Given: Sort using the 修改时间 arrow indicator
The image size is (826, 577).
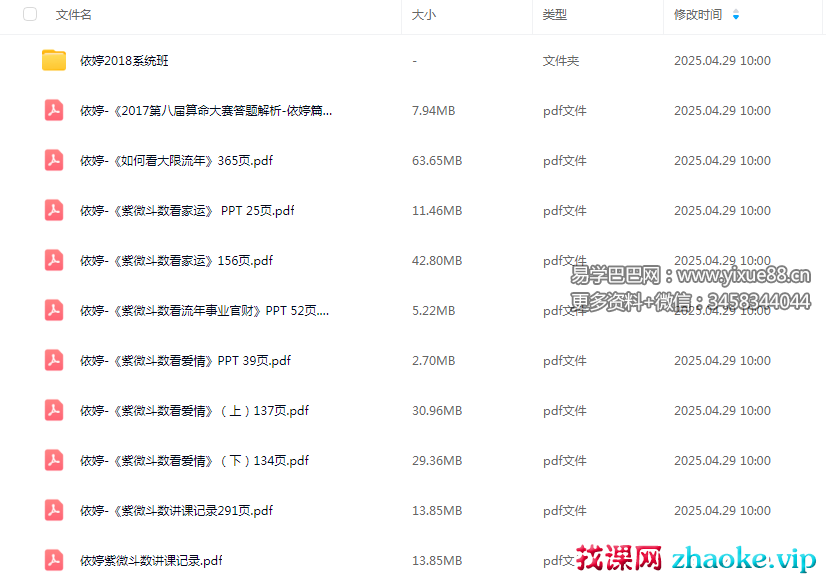Looking at the screenshot, I should coord(736,15).
